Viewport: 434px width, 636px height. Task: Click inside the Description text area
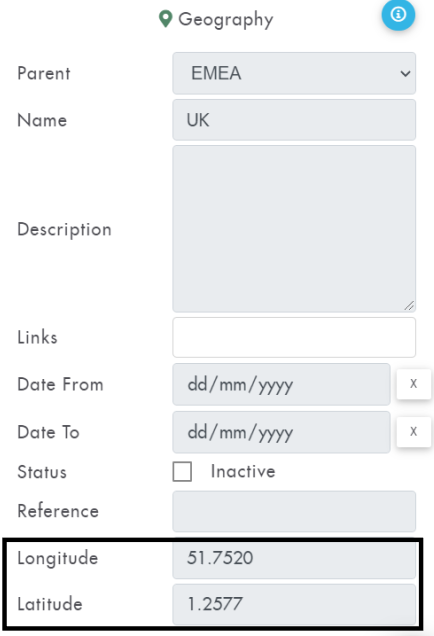[x=294, y=229]
